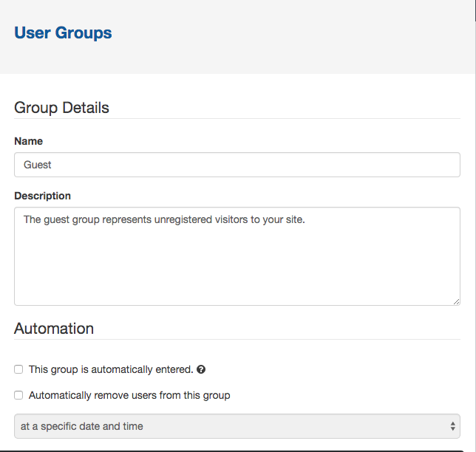This screenshot has height=452, width=476.
Task: Click the empty space in the Description box
Action: (237, 265)
